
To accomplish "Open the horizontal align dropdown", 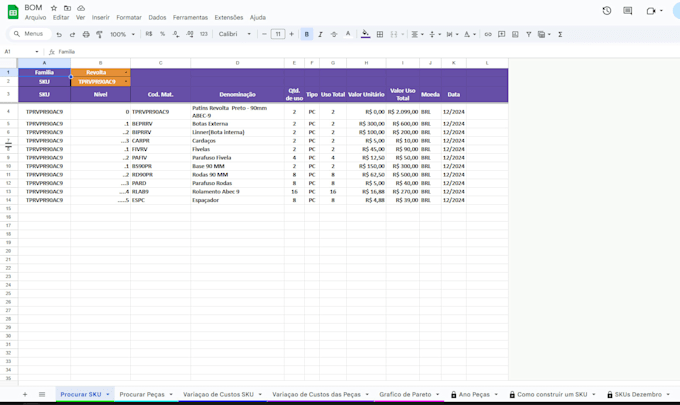I will pyautogui.click(x=417, y=34).
